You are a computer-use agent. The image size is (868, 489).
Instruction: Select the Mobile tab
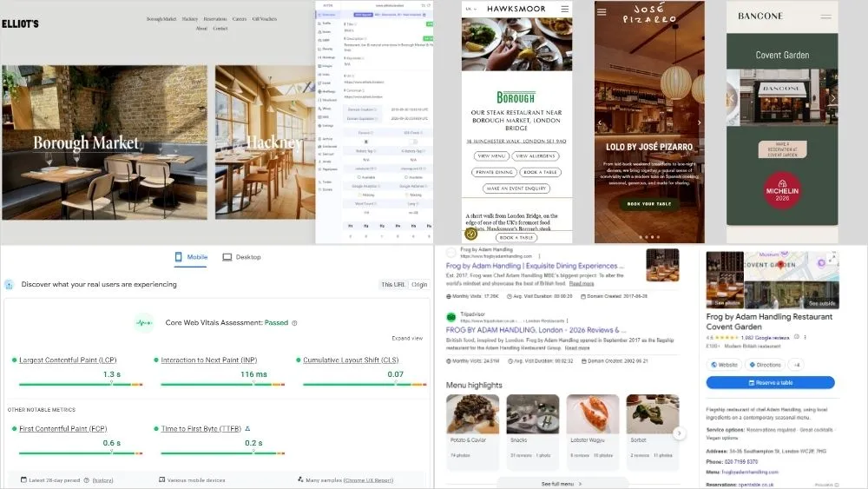tap(191, 257)
